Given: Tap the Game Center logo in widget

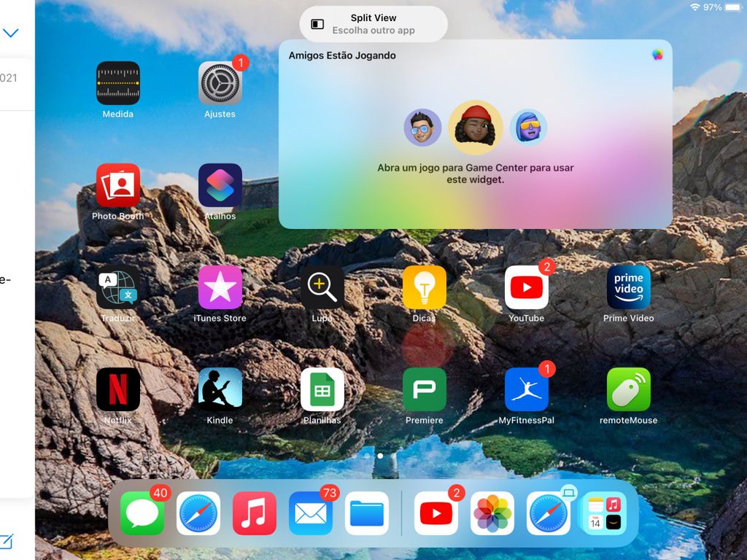Looking at the screenshot, I should pos(657,55).
